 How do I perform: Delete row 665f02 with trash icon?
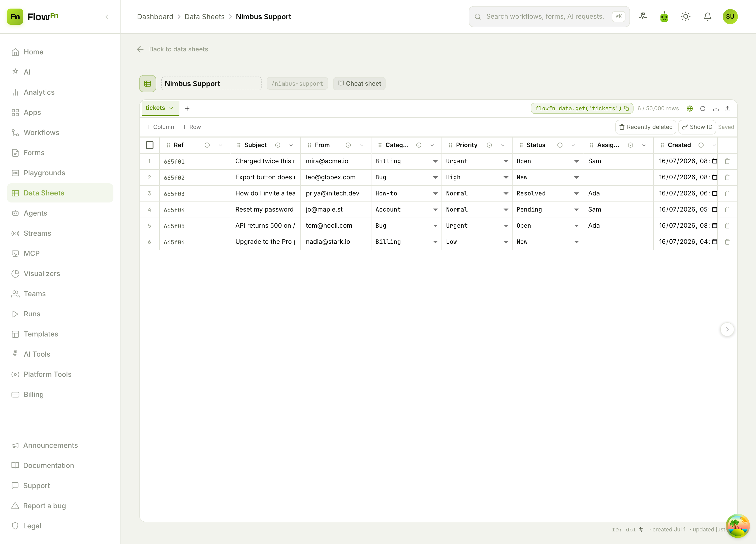727,178
